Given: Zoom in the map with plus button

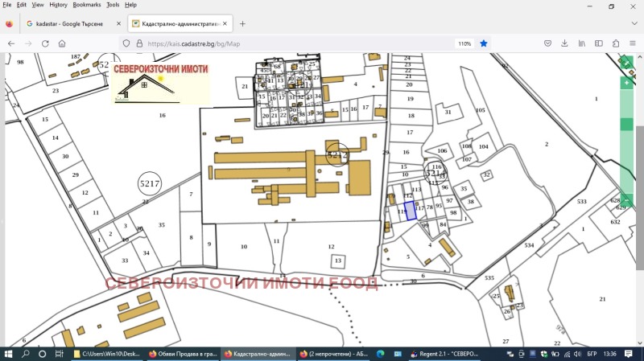Looking at the screenshot, I should point(626,83).
